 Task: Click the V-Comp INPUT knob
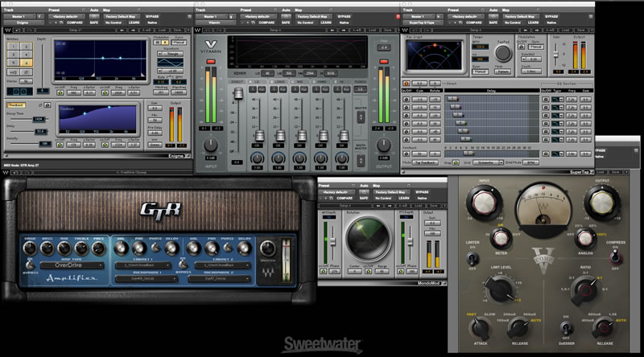point(486,203)
